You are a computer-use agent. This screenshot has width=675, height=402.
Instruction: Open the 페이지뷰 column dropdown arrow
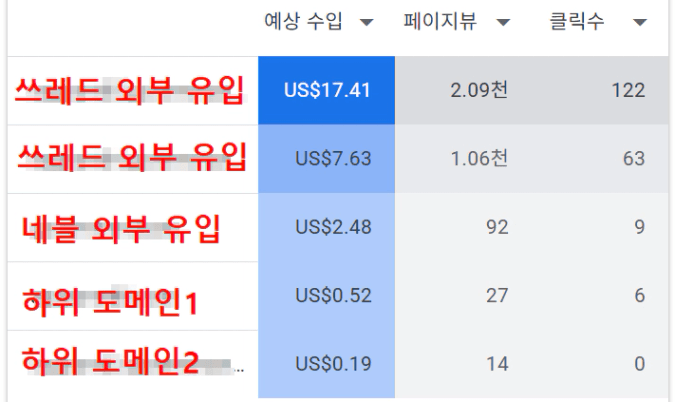(503, 22)
